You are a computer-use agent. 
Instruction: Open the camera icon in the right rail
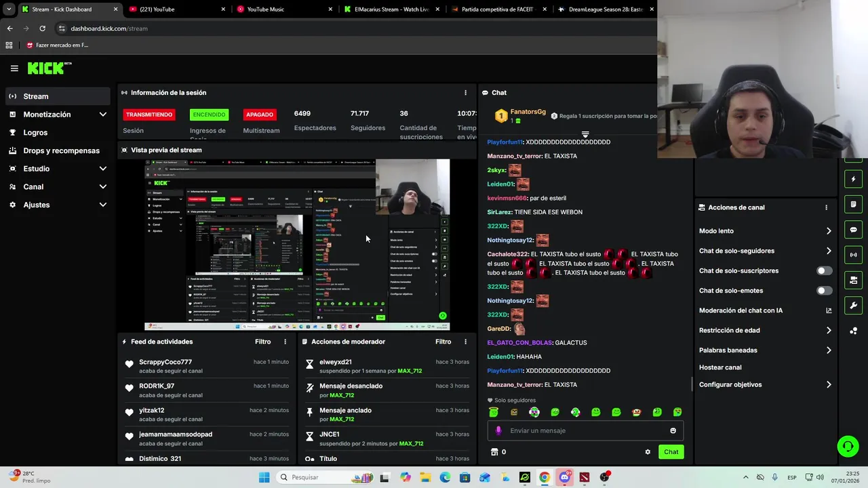pyautogui.click(x=853, y=280)
